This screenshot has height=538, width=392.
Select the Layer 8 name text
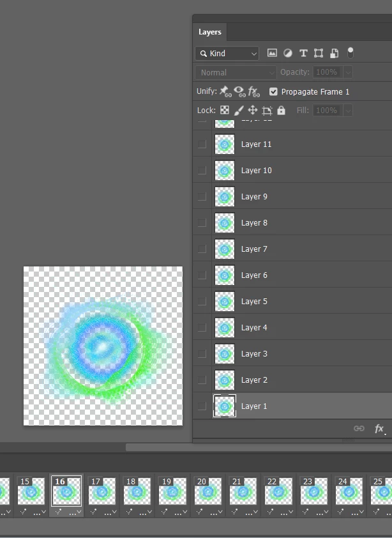tap(254, 223)
